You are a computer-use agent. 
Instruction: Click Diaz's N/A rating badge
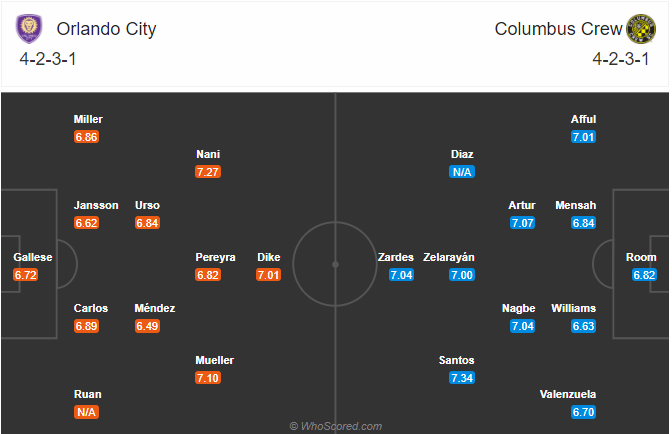(462, 172)
